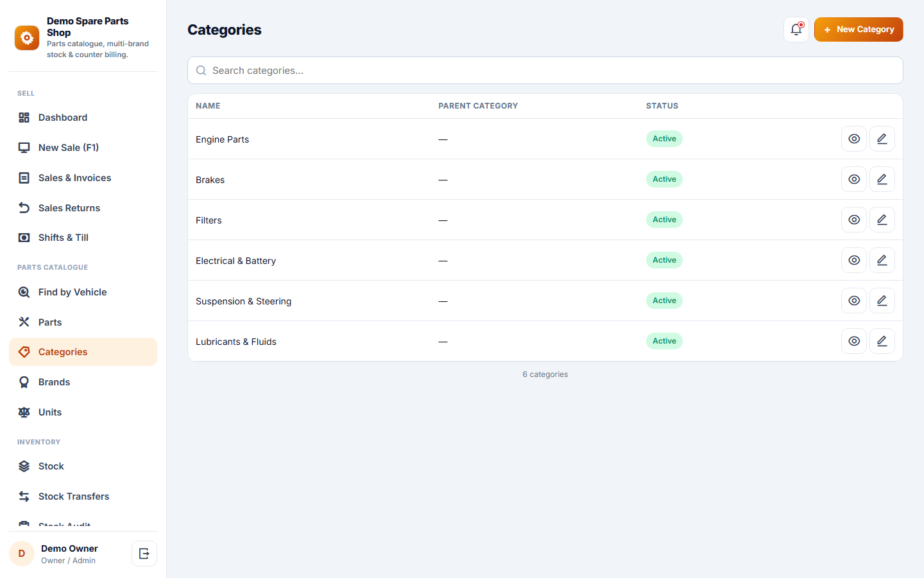Go to the Parts page

click(83, 322)
